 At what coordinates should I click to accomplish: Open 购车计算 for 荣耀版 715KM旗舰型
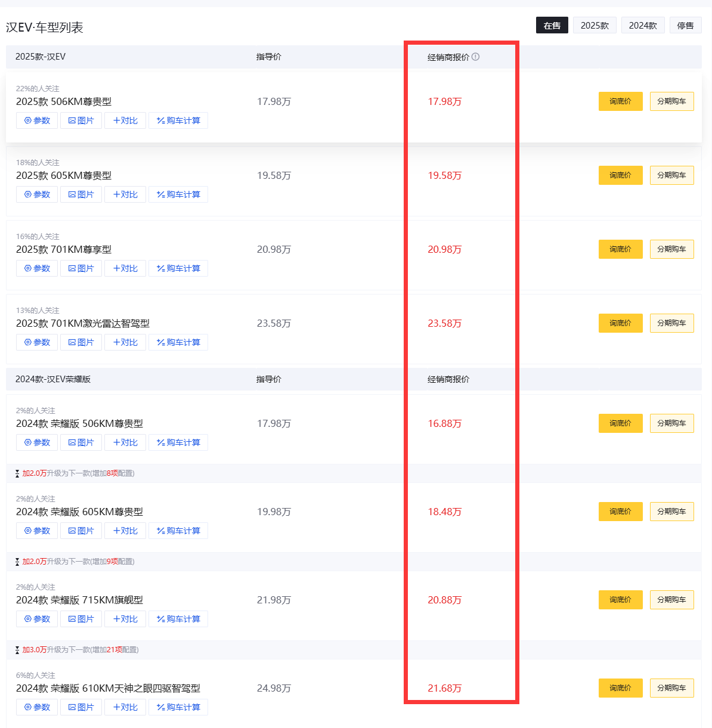pos(178,619)
